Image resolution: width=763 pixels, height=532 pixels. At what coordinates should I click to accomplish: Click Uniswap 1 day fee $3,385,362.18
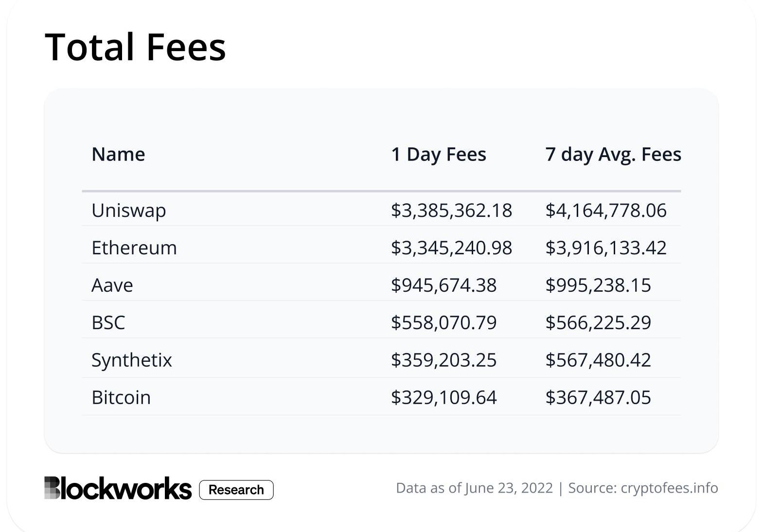451,211
